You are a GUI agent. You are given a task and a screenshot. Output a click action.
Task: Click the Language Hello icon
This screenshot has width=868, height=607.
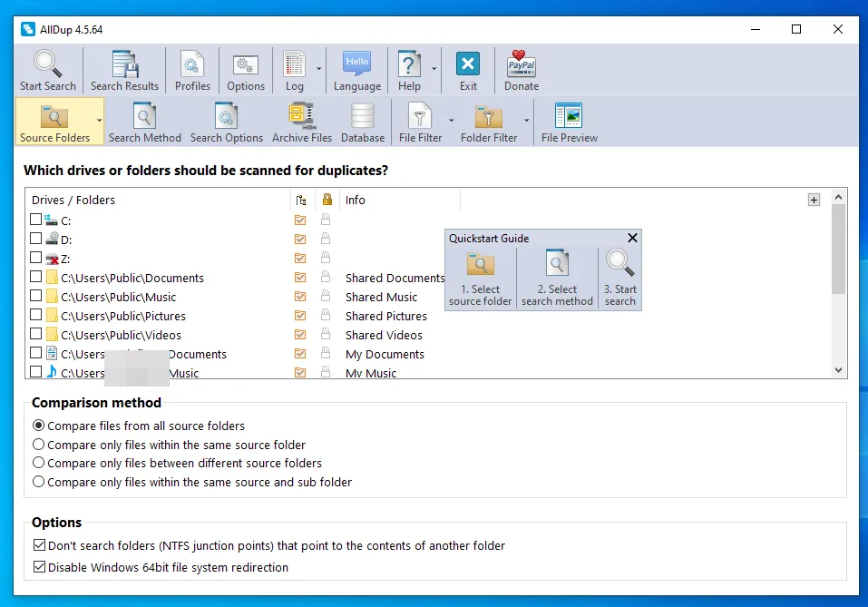click(356, 64)
